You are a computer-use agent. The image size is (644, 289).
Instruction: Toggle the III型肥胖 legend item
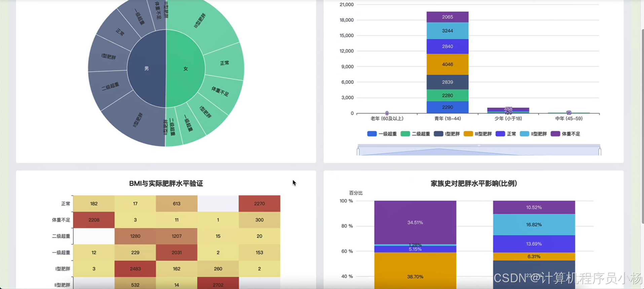coord(478,134)
